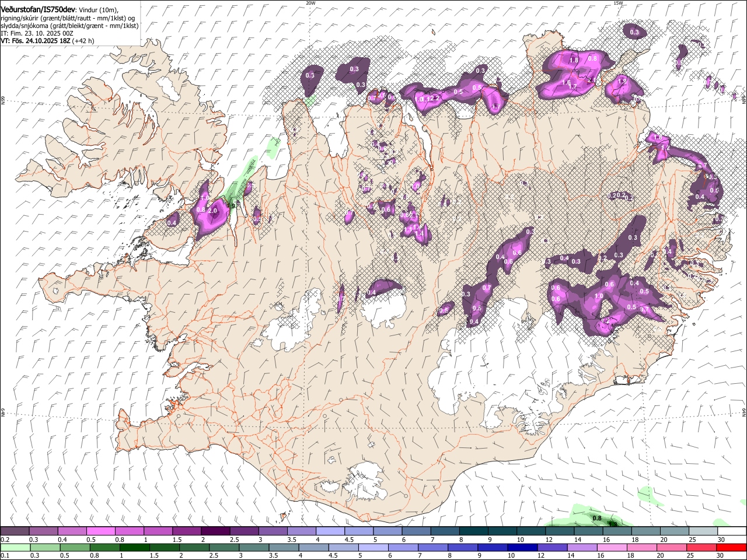The image size is (747, 560).
Task: Click the Veðurstofan/IS750dev title text
Action: pyautogui.click(x=38, y=9)
